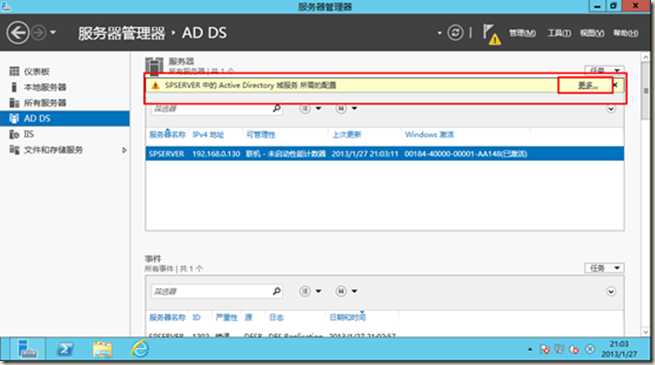Viewport: 655px width, 365px height.
Task: Open the 视图(V) menu
Action: [592, 33]
